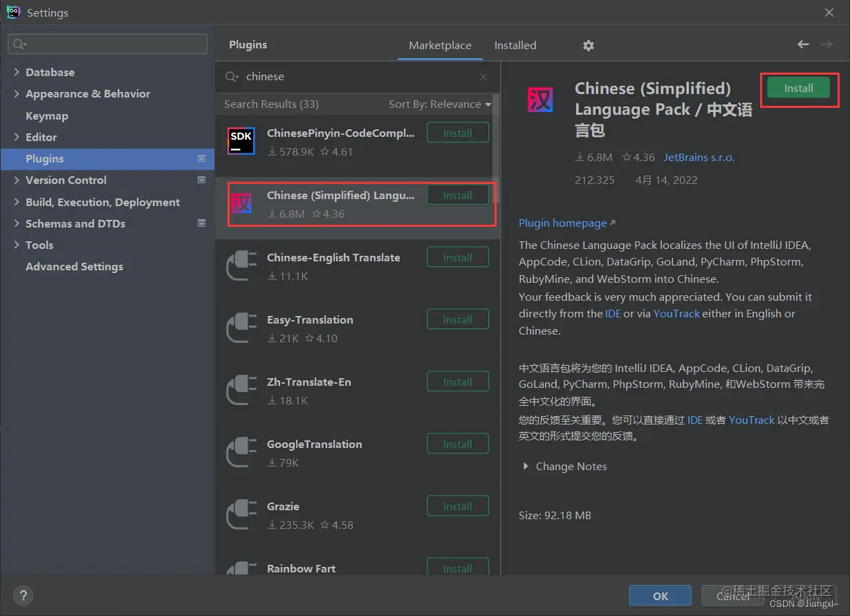Click the plugins settings gear icon
The image size is (850, 616).
(589, 46)
